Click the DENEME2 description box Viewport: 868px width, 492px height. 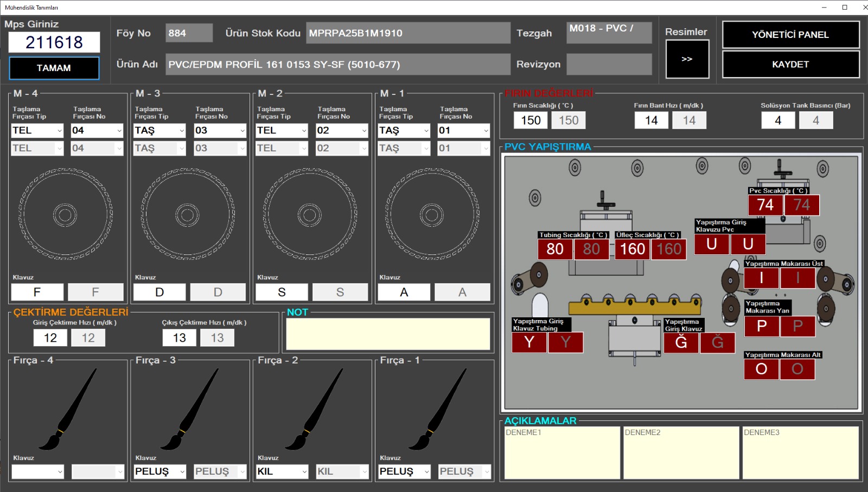[x=681, y=453]
